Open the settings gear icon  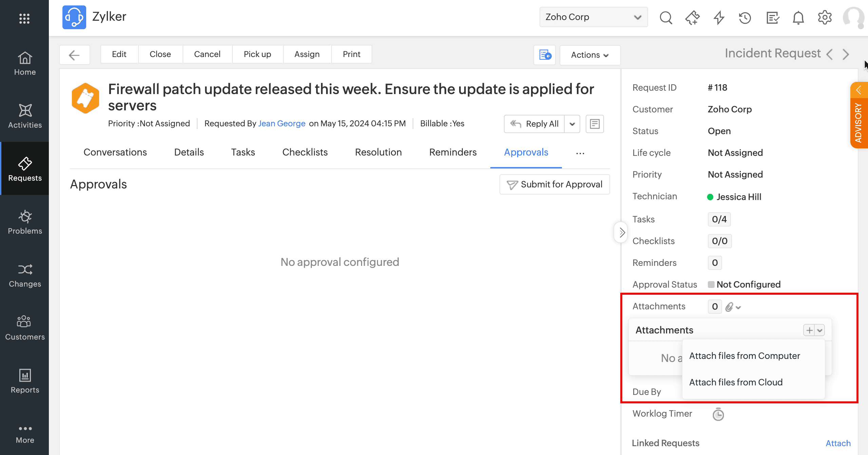(825, 17)
